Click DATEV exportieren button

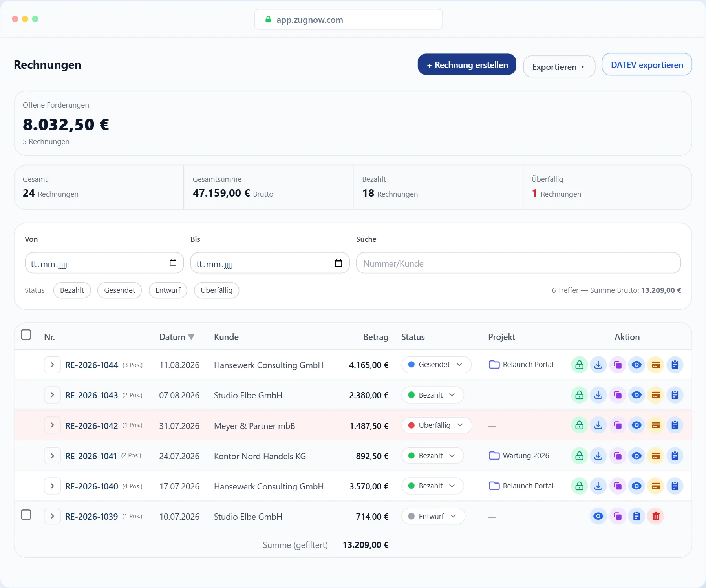(647, 65)
